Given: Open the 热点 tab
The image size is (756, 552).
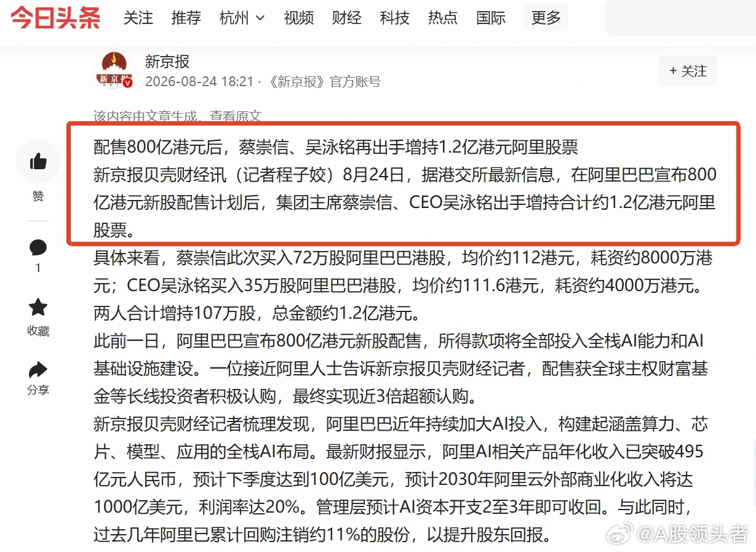Looking at the screenshot, I should 443,18.
